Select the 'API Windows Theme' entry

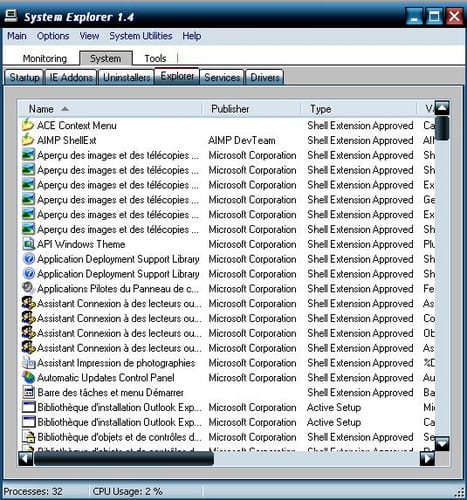click(x=81, y=244)
